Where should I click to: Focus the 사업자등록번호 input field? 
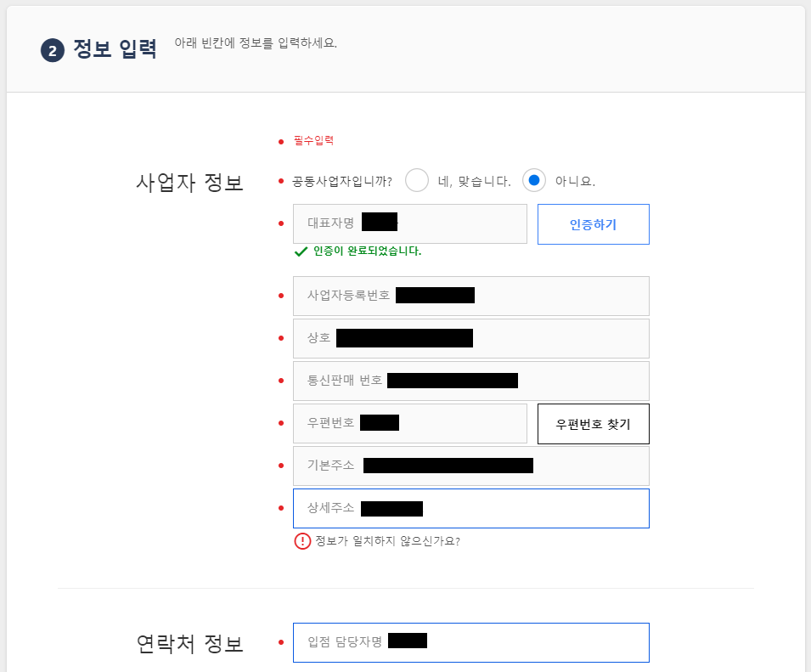coord(471,296)
